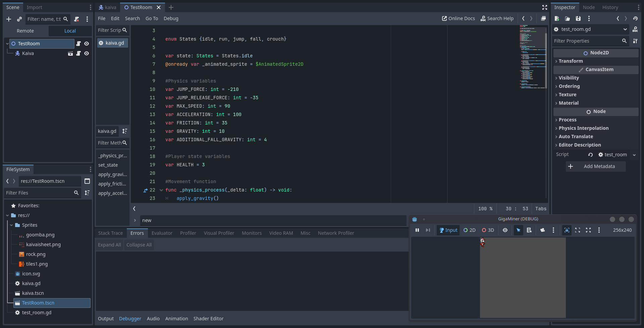Switch to Output bottom panel
The image size is (644, 328).
click(x=106, y=319)
